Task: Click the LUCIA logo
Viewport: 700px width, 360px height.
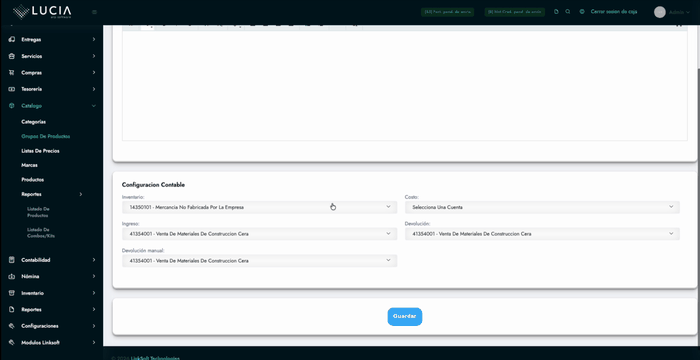Action: click(x=42, y=12)
